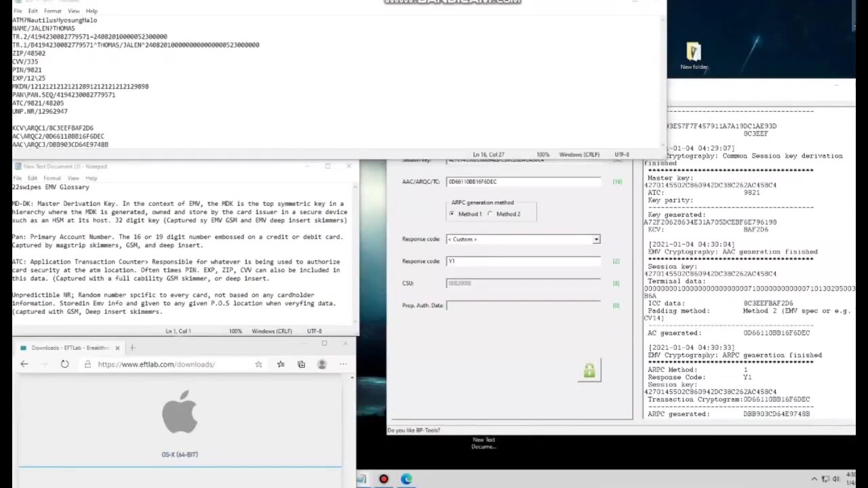The width and height of the screenshot is (868, 488).
Task: Click "Key parity:" line in the log
Action: [x=671, y=201]
